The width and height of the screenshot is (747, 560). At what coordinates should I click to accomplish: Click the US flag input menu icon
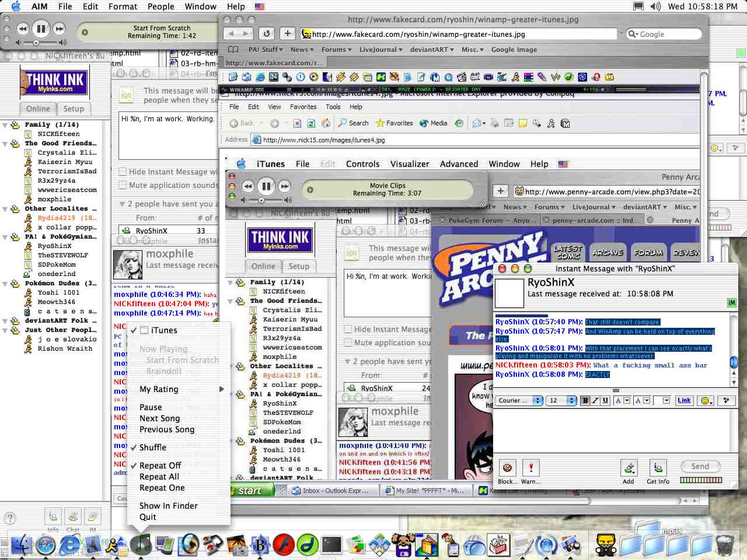[x=259, y=6]
